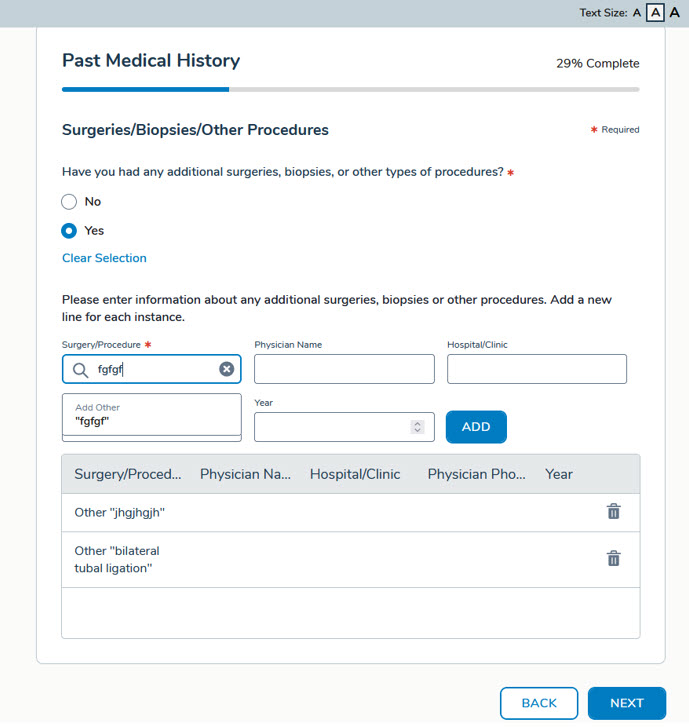Select the Yes radio button

69,231
